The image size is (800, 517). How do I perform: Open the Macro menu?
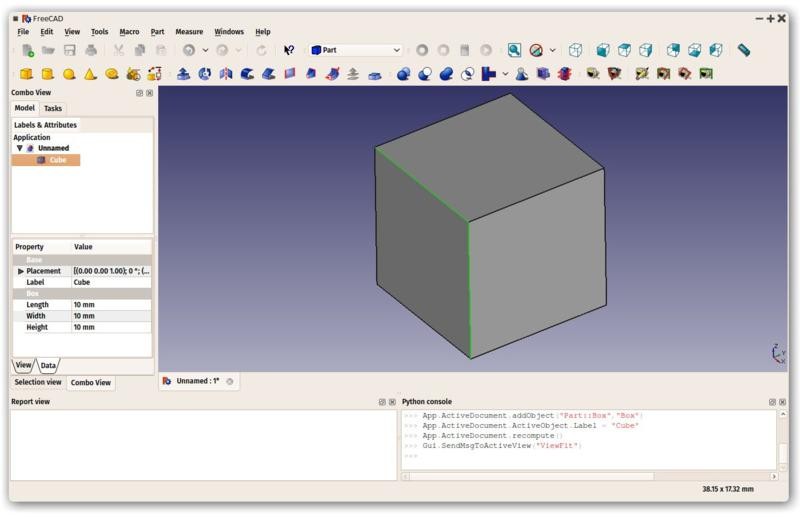coord(129,32)
